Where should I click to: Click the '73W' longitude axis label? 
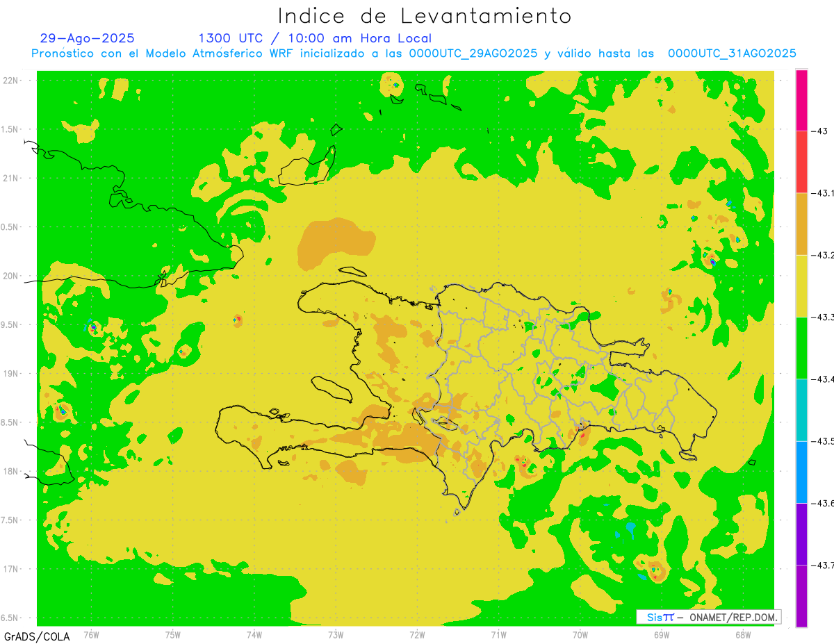tap(336, 634)
